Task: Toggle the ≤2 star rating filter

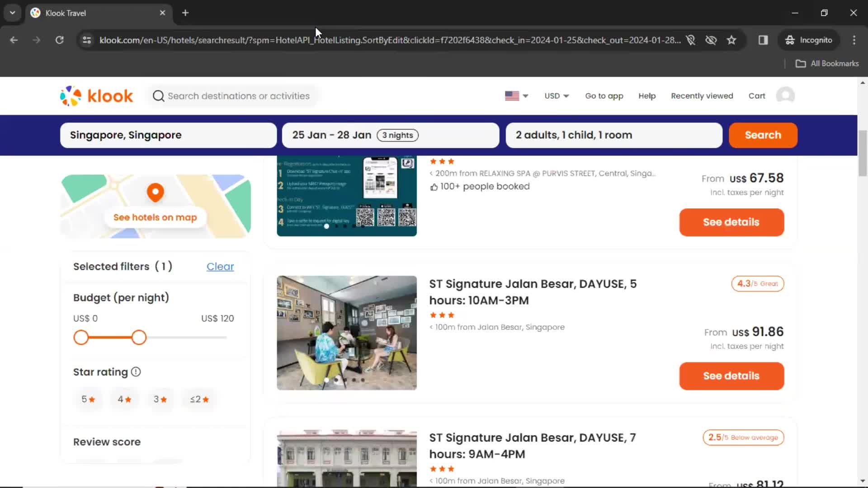Action: (199, 399)
